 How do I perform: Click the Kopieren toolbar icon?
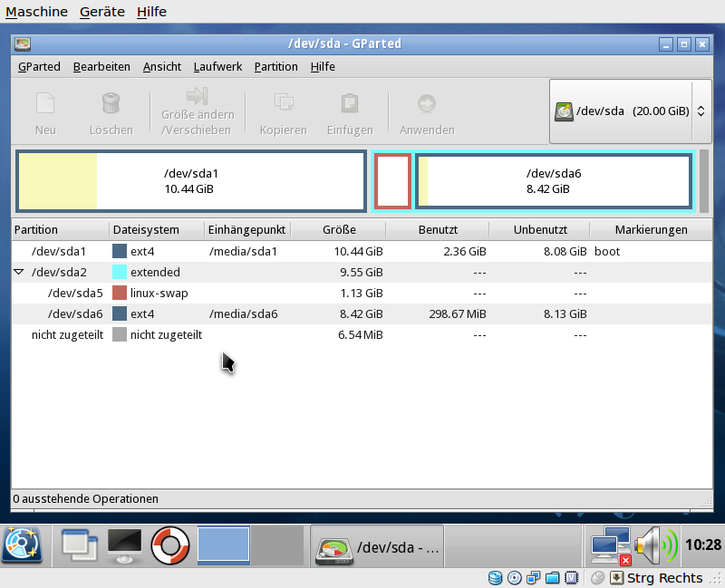pos(283,103)
